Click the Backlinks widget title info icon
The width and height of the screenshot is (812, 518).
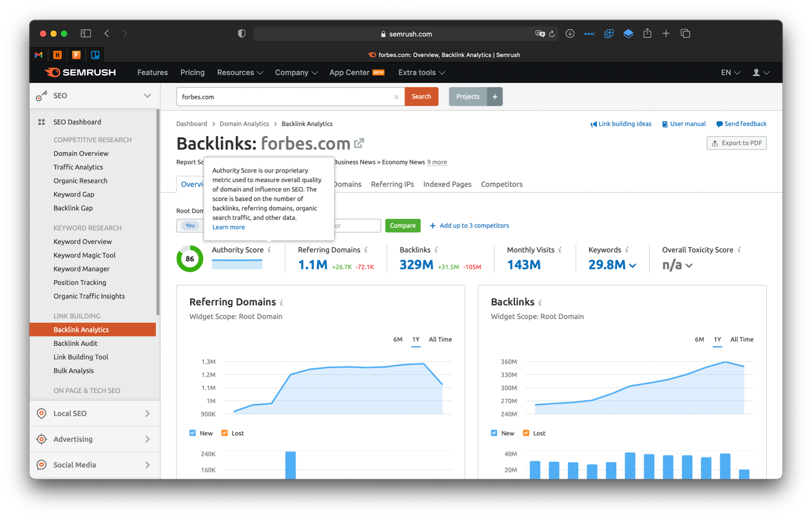[540, 303]
